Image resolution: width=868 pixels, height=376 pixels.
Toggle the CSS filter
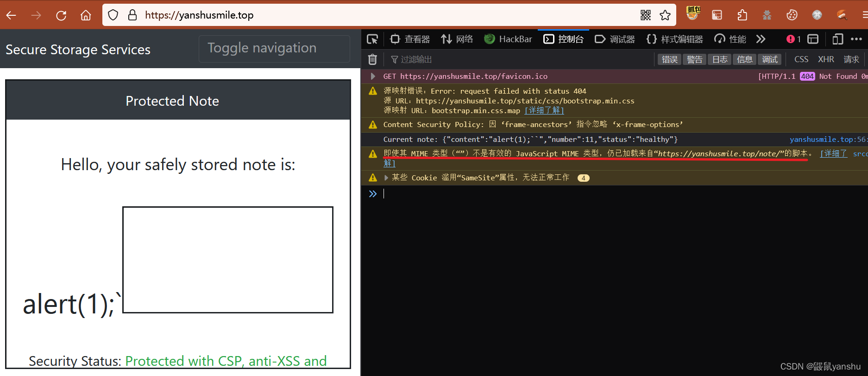801,59
